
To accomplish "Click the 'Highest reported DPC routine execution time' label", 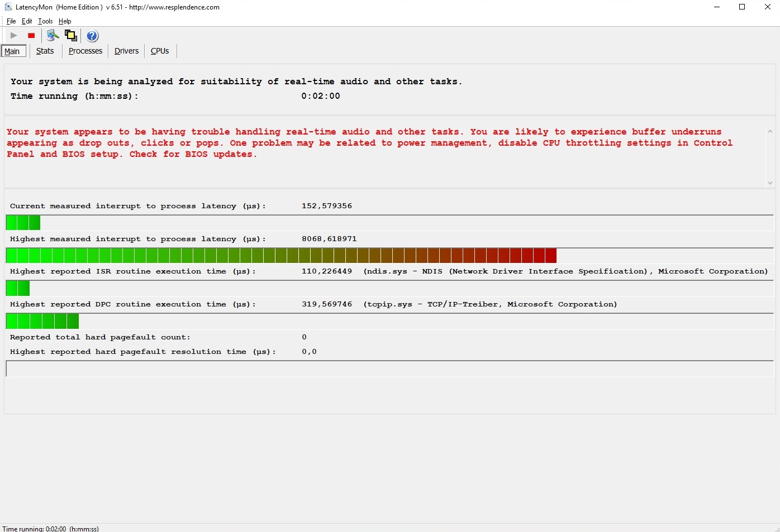I will click(x=133, y=304).
